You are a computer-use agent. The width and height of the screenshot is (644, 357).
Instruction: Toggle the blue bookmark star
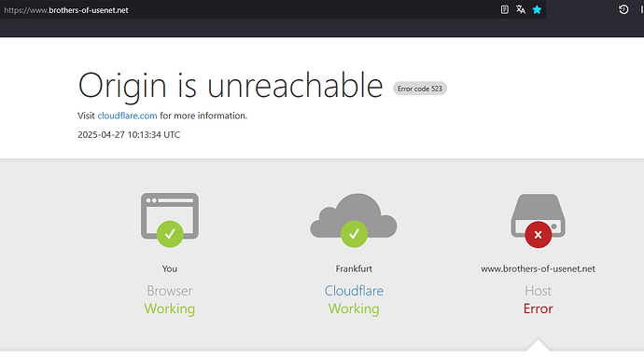537,9
